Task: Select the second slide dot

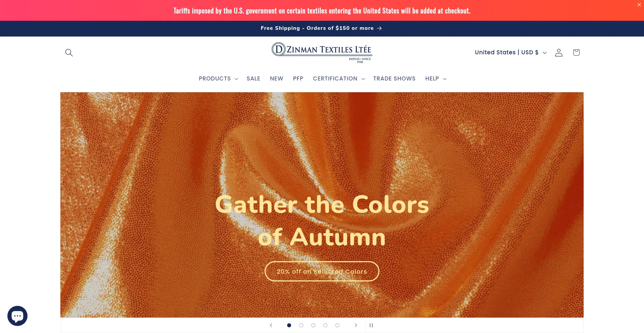Action: 301,325
